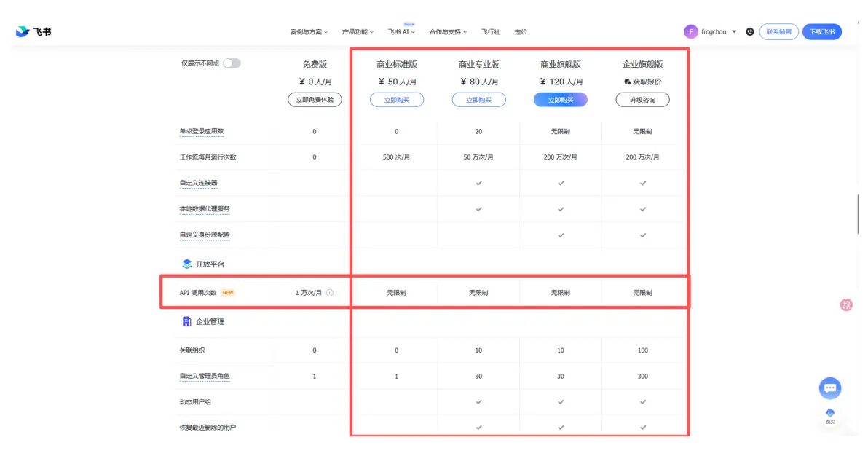Click the phone contact icon in header
The height and width of the screenshot is (456, 868).
tap(750, 32)
